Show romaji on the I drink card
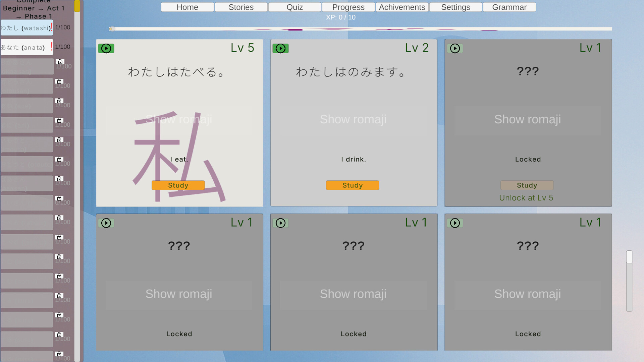The image size is (644, 362). 353,119
